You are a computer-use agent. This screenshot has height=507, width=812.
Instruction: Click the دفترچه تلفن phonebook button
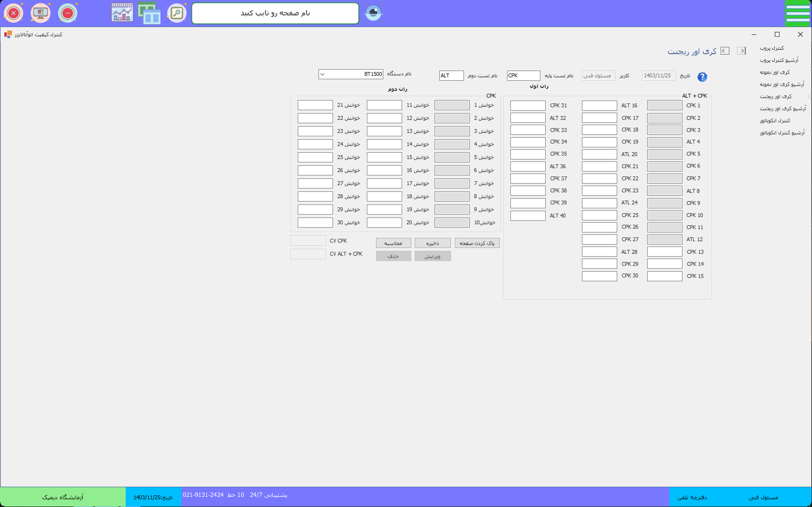coord(692,497)
